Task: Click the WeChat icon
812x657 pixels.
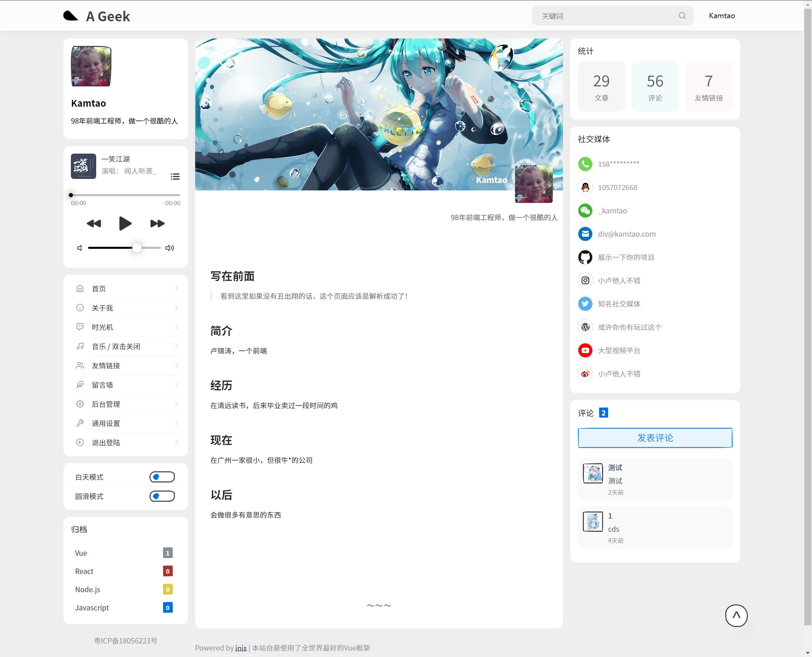Action: click(585, 210)
